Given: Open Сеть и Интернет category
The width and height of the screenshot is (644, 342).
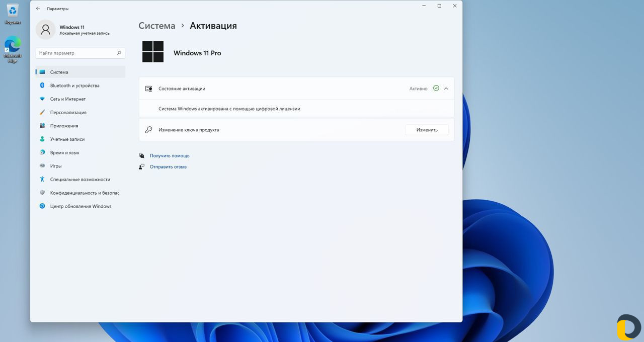Looking at the screenshot, I should 80,99.
